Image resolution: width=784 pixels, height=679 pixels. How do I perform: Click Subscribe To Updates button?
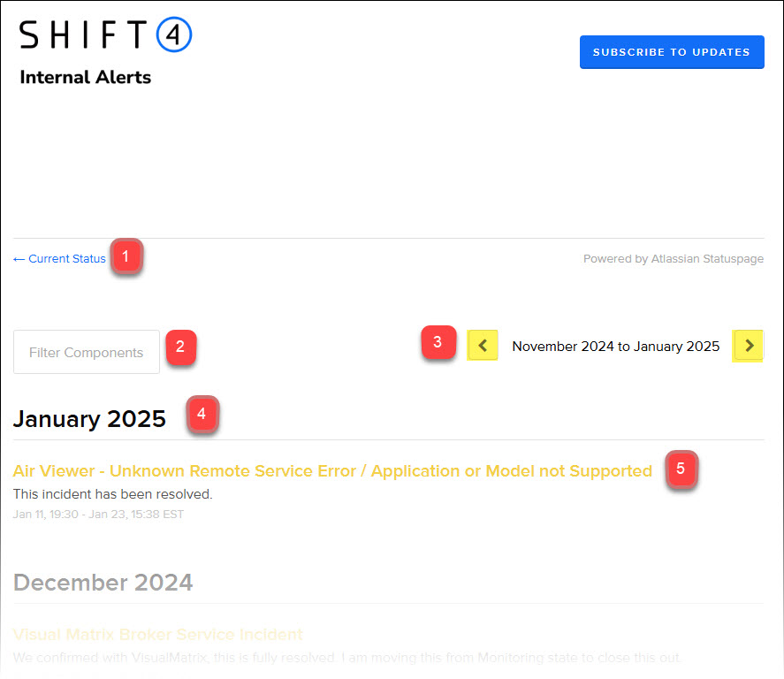(672, 52)
